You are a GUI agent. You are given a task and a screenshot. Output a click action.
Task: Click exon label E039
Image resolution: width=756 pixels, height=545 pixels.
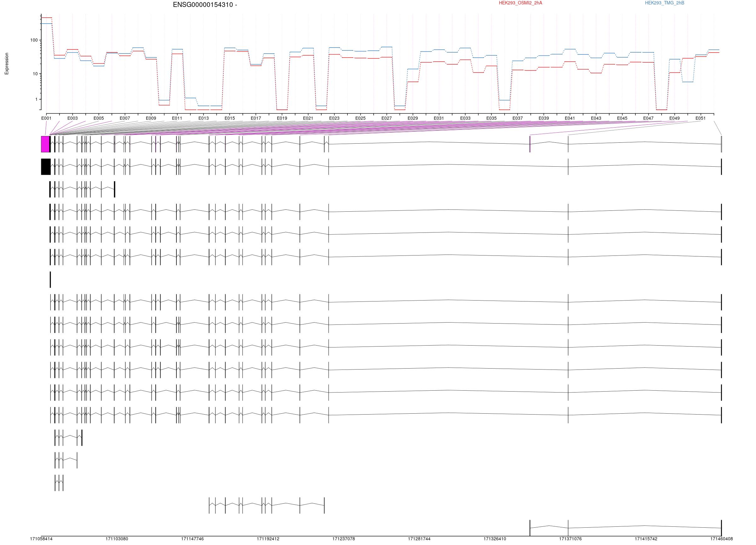click(544, 118)
